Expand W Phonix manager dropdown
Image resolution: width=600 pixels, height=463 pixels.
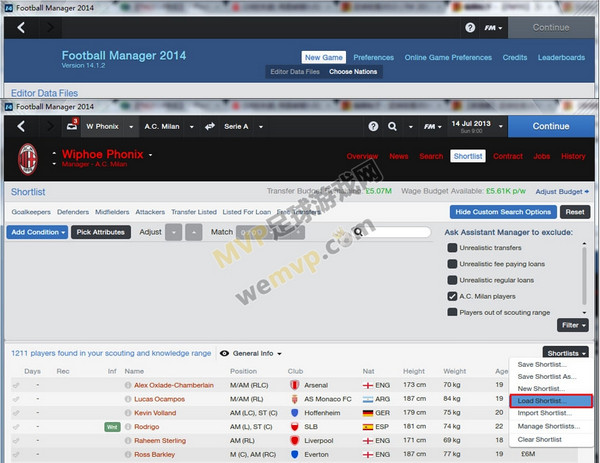pos(131,127)
